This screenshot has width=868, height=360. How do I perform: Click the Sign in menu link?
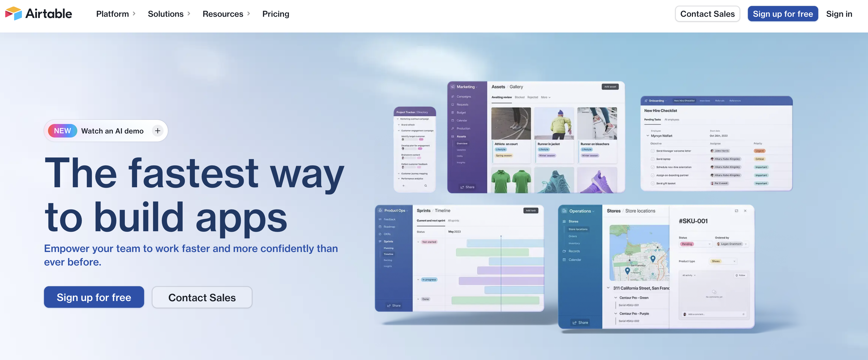click(x=839, y=13)
